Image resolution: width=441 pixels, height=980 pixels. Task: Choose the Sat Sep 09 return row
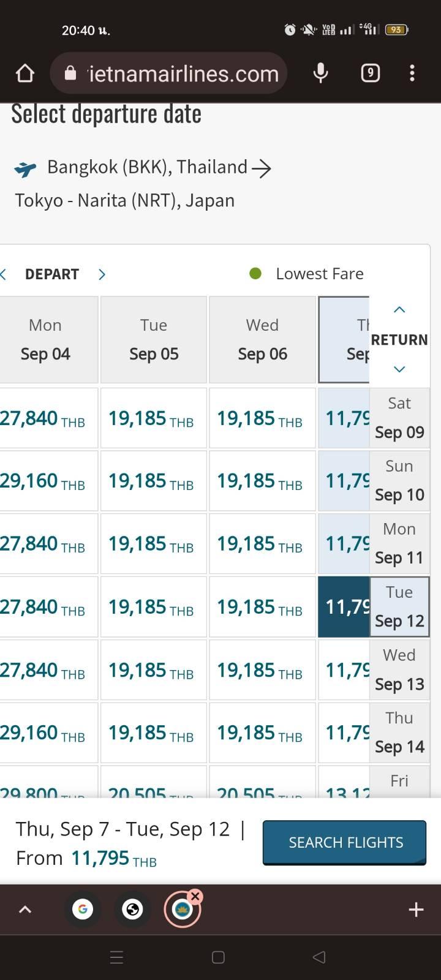399,418
